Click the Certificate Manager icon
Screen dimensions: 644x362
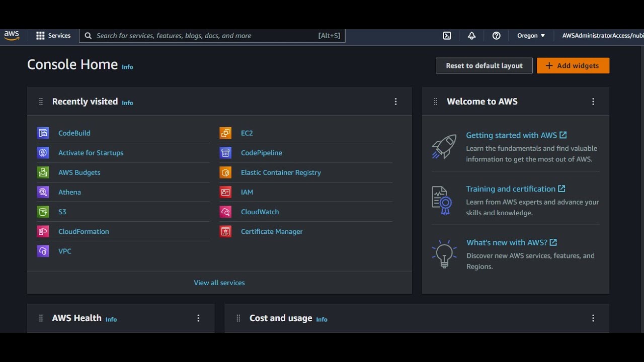(x=225, y=231)
